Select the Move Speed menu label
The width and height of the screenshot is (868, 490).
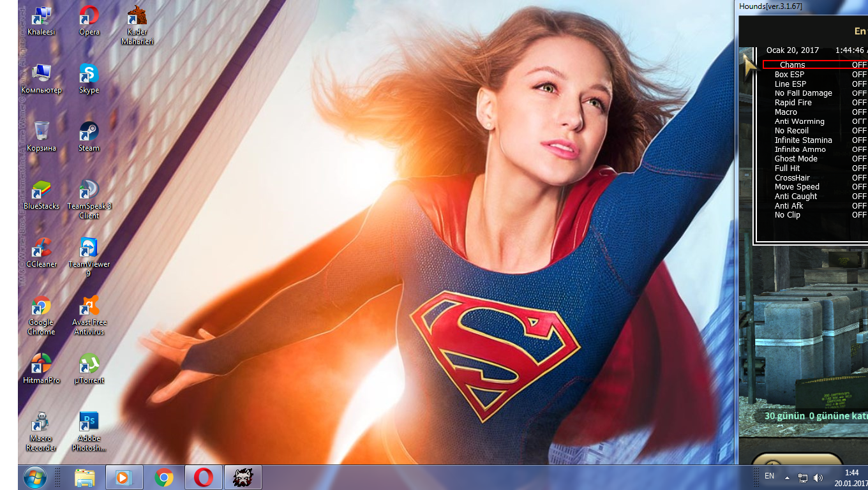click(x=797, y=187)
